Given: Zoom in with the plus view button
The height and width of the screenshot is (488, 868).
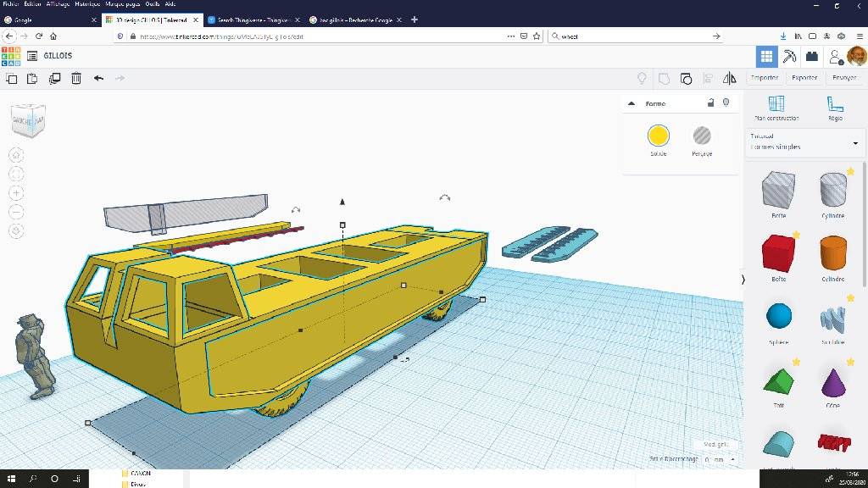Looking at the screenshot, I should click(17, 193).
